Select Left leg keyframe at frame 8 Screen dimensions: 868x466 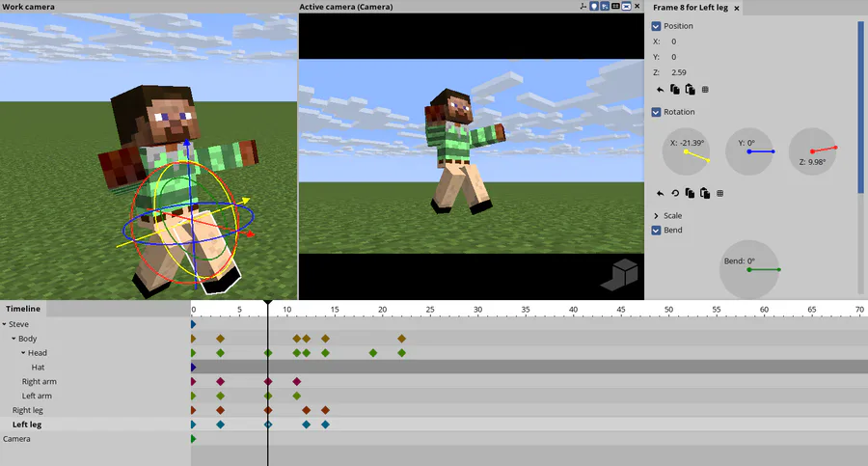[268, 425]
